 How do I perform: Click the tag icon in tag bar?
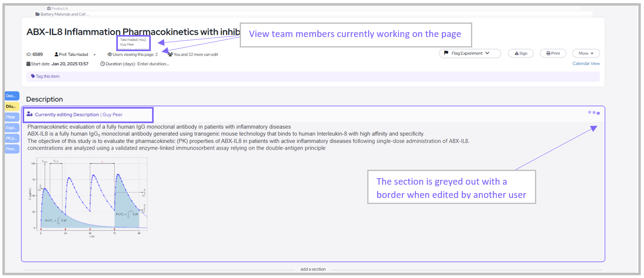(x=33, y=76)
